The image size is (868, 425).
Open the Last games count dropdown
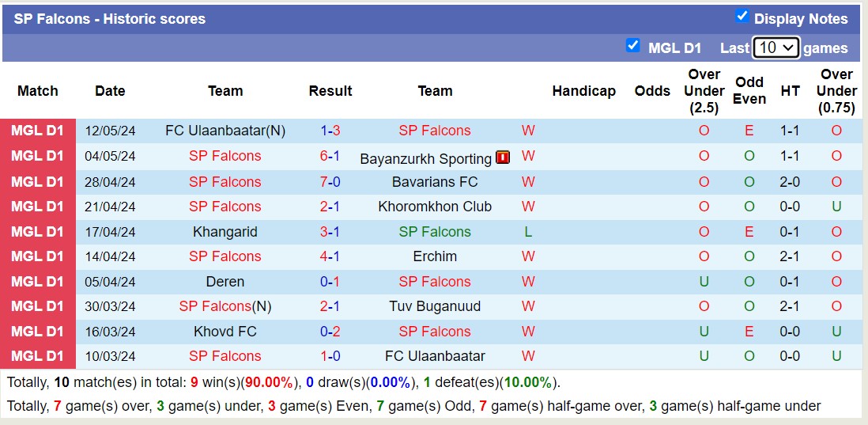tap(776, 47)
